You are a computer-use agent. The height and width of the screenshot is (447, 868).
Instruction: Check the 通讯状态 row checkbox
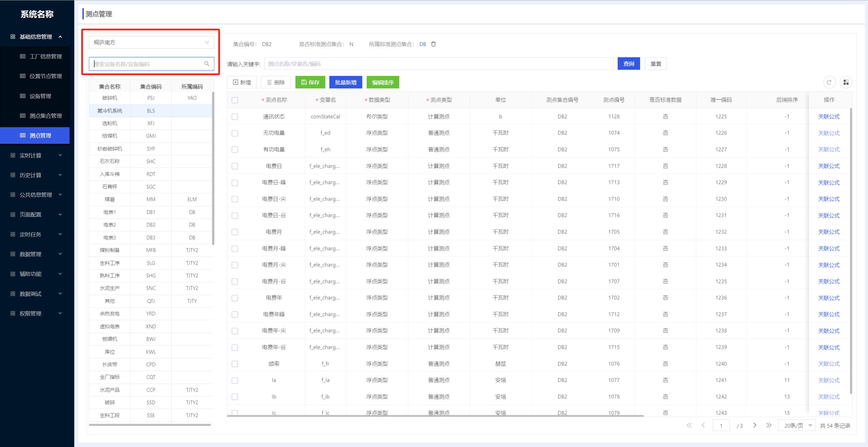235,117
